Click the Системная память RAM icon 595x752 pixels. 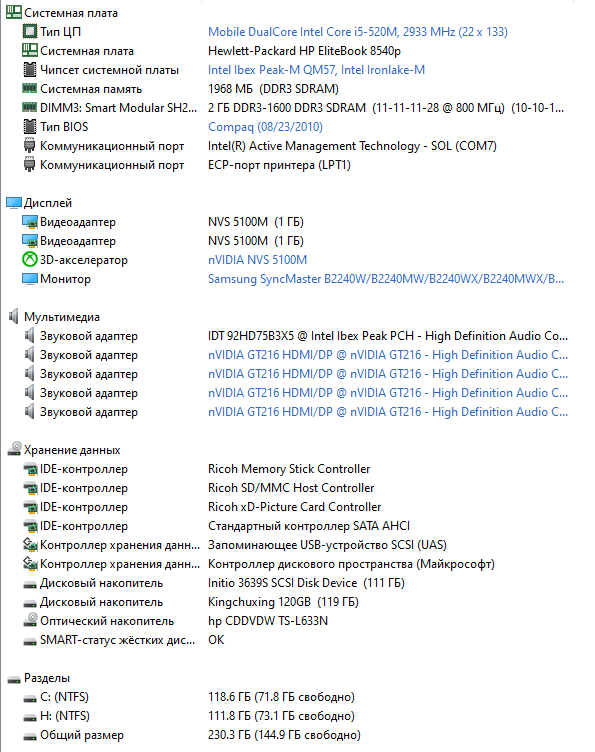point(30,88)
